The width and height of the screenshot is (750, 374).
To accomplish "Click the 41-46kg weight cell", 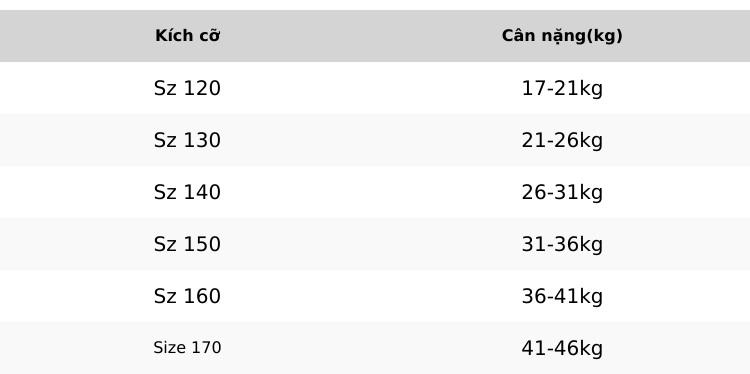I will [x=562, y=348].
